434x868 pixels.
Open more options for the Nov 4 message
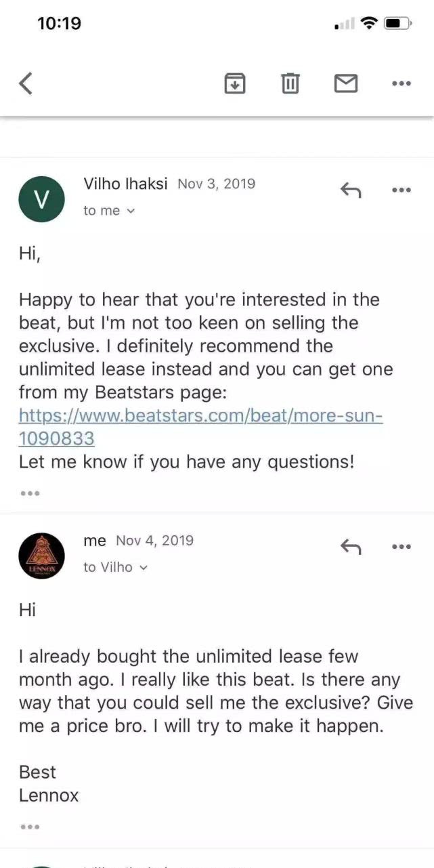point(402,547)
